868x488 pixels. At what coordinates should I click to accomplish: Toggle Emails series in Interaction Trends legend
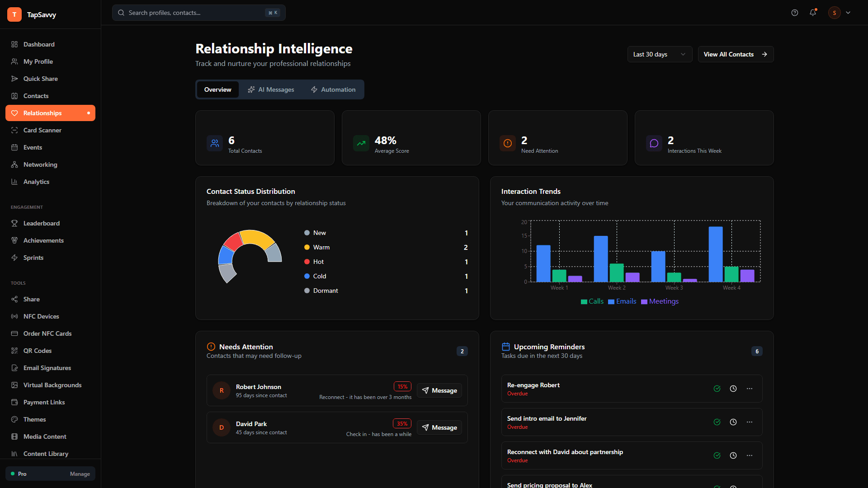(x=622, y=301)
